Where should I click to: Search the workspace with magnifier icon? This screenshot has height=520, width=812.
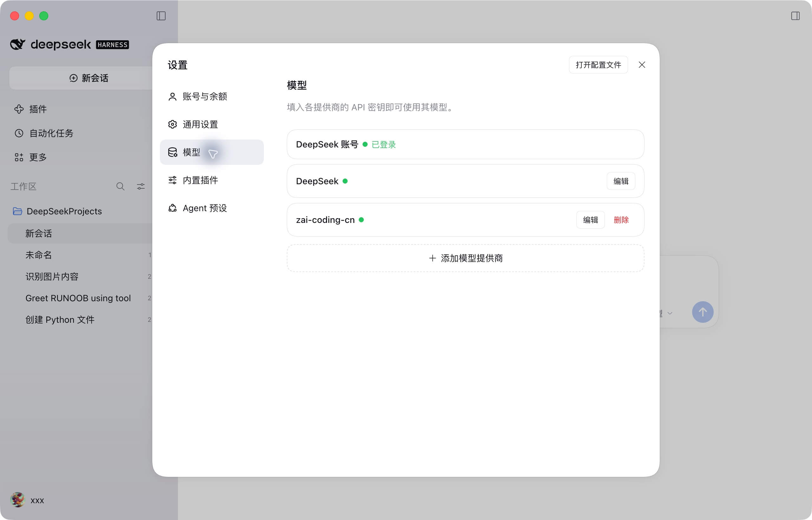coord(120,186)
